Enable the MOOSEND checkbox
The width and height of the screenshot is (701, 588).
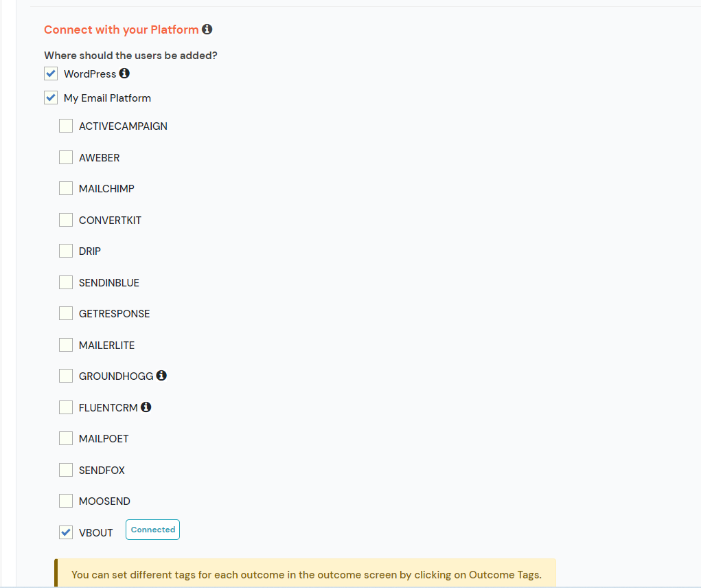tap(66, 501)
